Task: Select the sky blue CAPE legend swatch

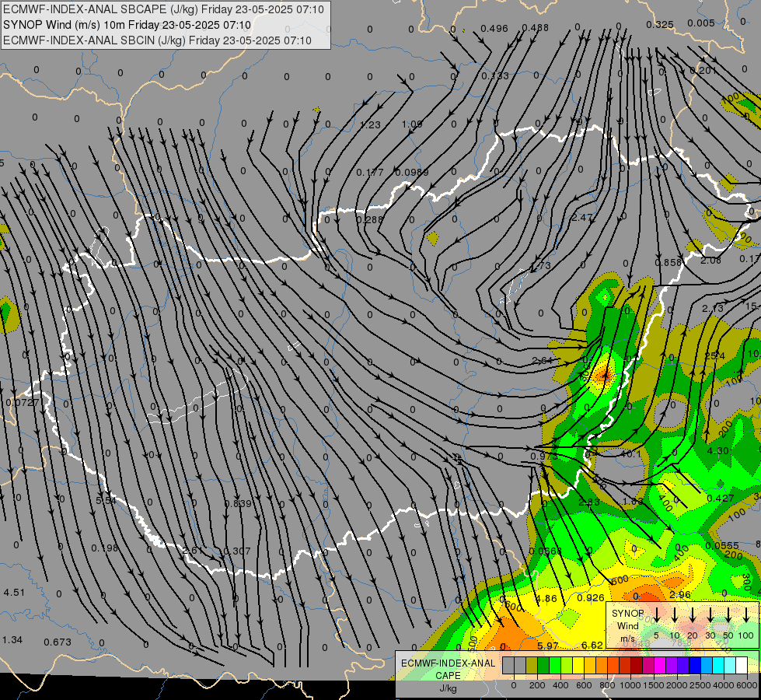Action: coord(707,666)
